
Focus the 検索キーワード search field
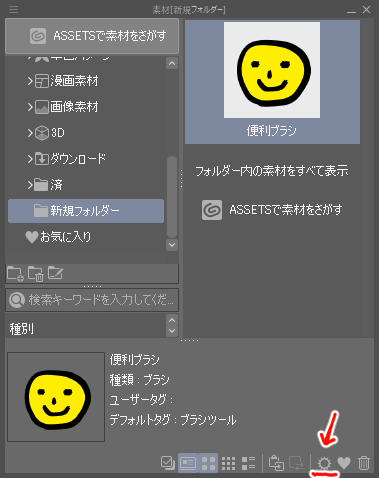92,300
